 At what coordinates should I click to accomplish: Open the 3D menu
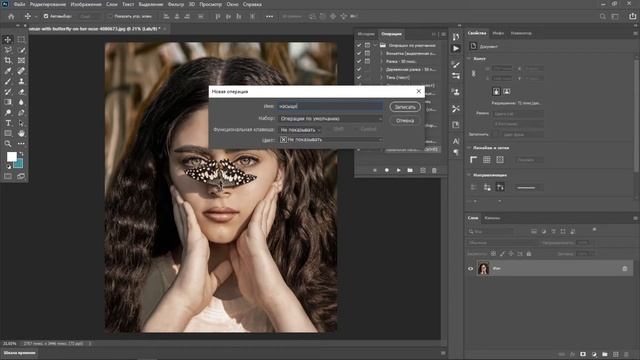[191, 4]
